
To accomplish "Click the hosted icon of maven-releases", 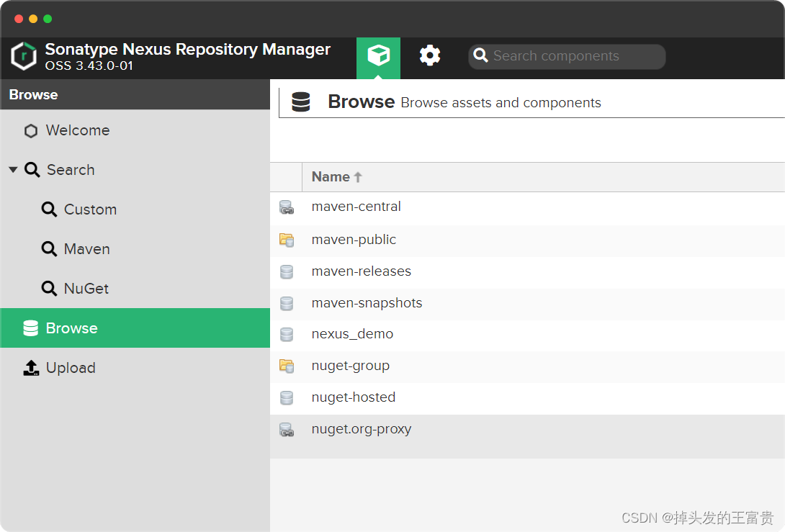I will [287, 271].
